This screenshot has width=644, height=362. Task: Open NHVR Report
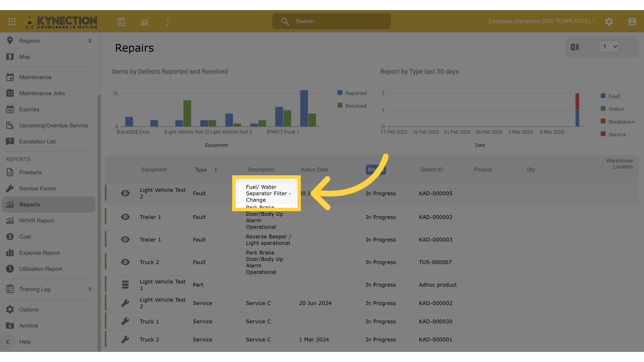49,221
